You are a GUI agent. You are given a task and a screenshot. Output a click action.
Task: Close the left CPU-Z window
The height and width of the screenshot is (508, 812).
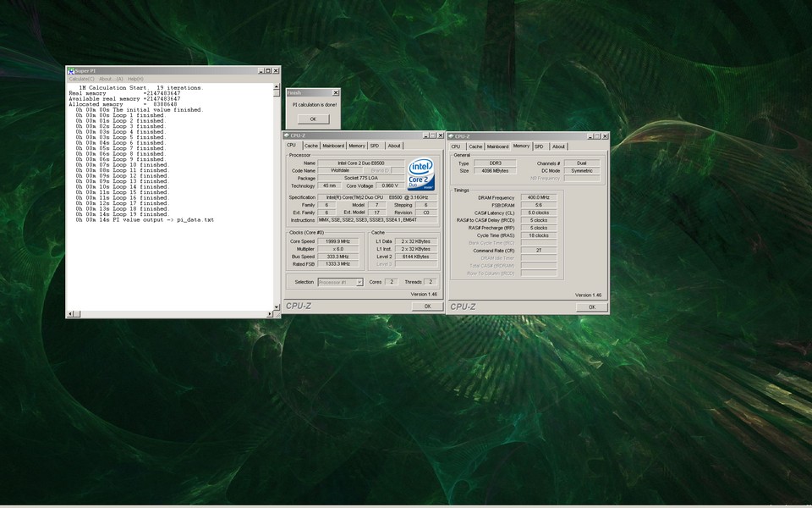(x=440, y=135)
